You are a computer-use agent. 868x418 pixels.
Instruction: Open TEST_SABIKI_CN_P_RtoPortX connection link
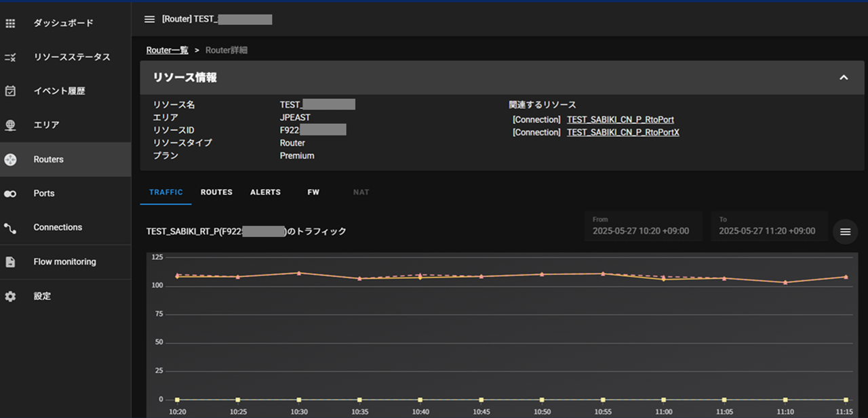623,133
